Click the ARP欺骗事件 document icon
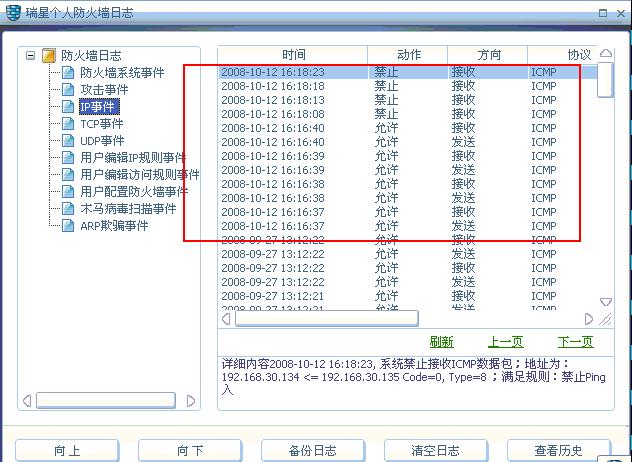This screenshot has width=632, height=462. pyautogui.click(x=68, y=225)
